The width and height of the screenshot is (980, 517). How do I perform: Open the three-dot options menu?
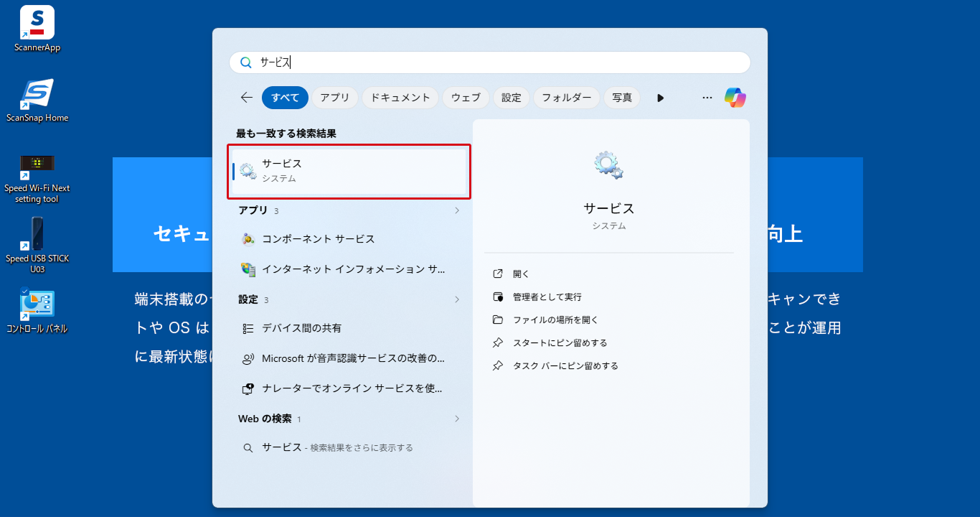coord(707,98)
